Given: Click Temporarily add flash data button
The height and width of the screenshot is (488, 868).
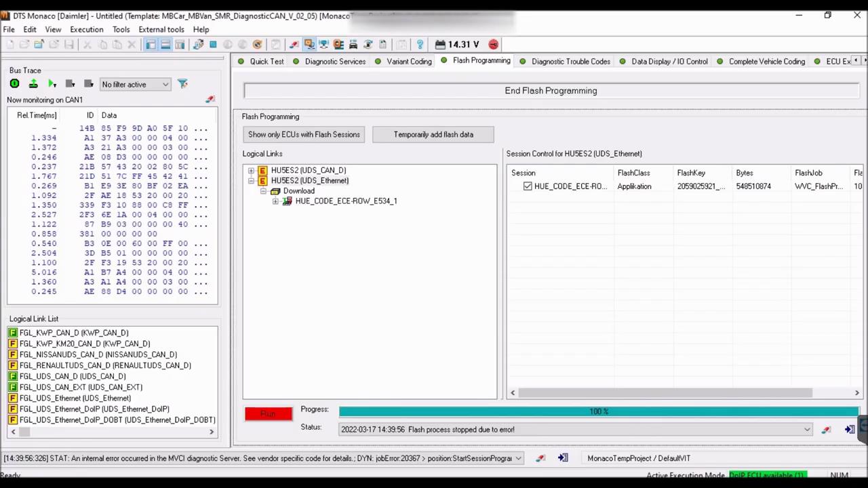Looking at the screenshot, I should point(433,135).
